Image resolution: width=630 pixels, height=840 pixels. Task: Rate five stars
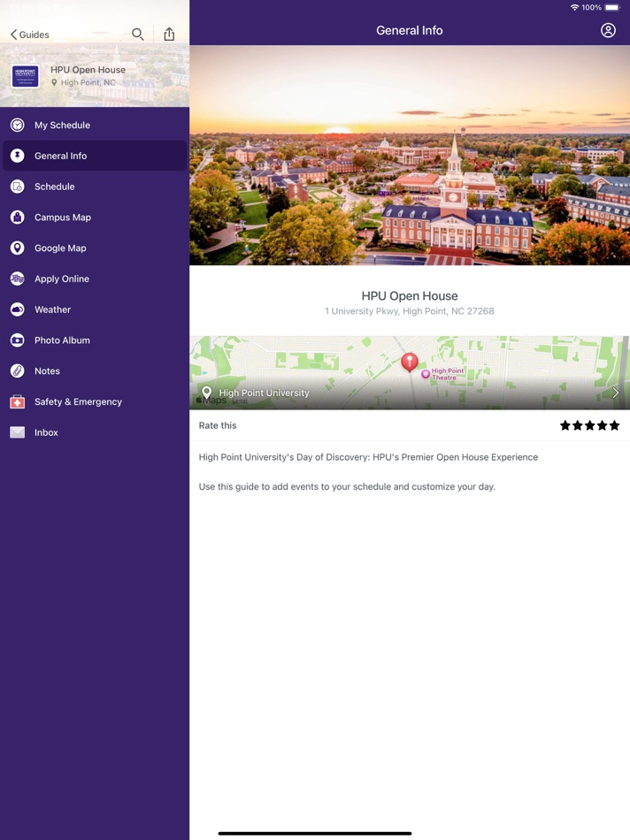pyautogui.click(x=614, y=425)
